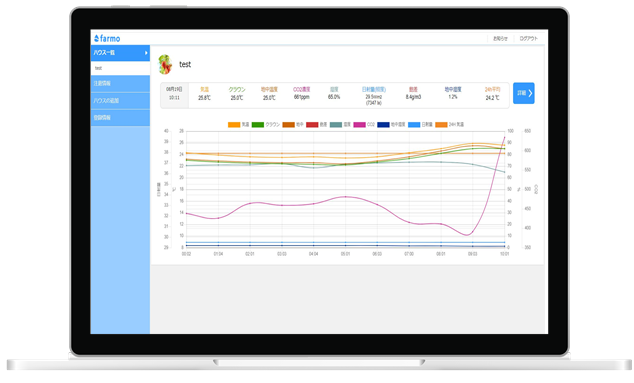
Task: Open the 登録情報 sidebar menu
Action: click(120, 118)
